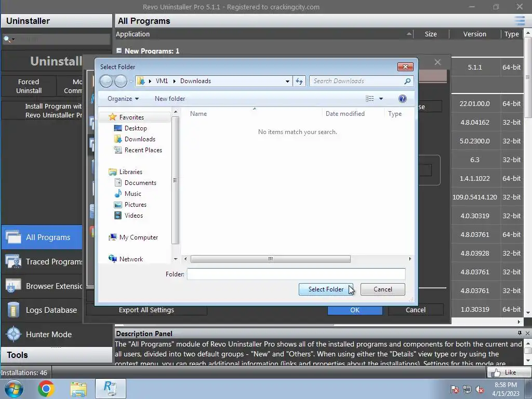This screenshot has width=532, height=399.
Task: Sort by the Version column header
Action: (475, 34)
